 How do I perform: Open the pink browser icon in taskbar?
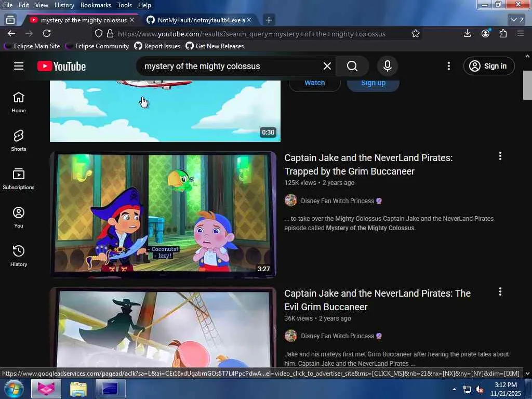click(46, 389)
